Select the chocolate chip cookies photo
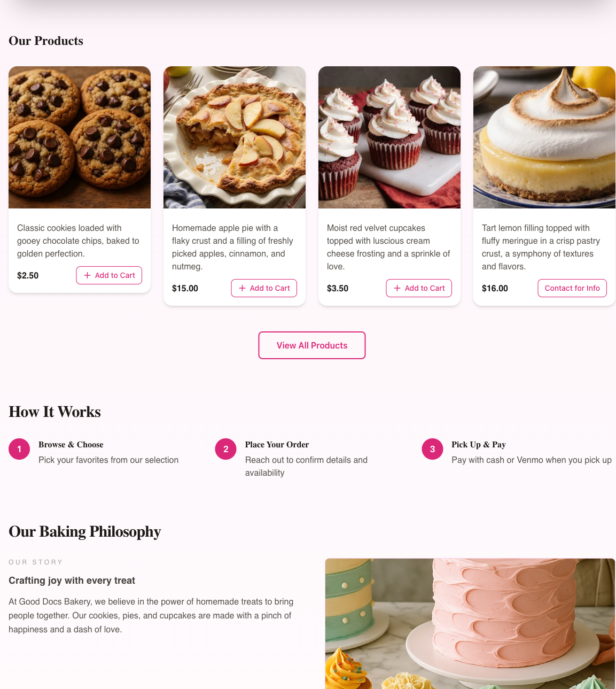 click(80, 137)
